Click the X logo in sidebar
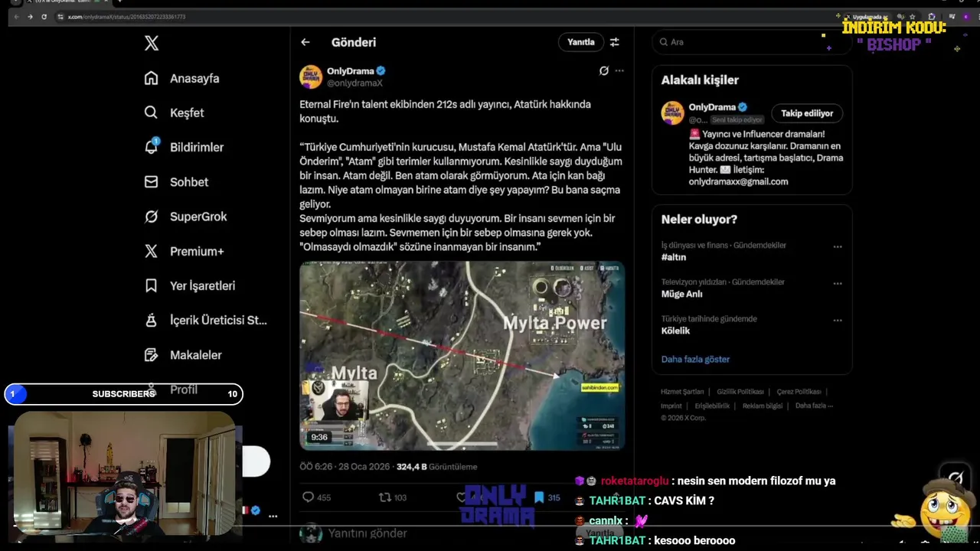 tap(152, 44)
